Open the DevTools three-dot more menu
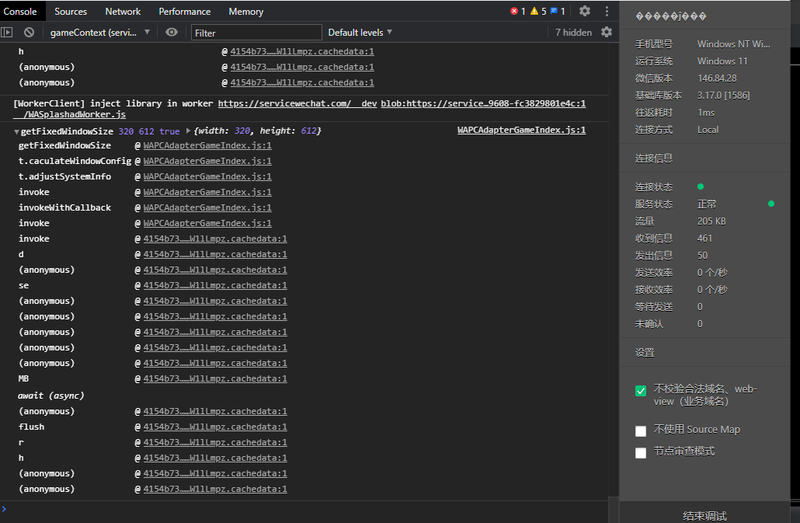 [607, 11]
